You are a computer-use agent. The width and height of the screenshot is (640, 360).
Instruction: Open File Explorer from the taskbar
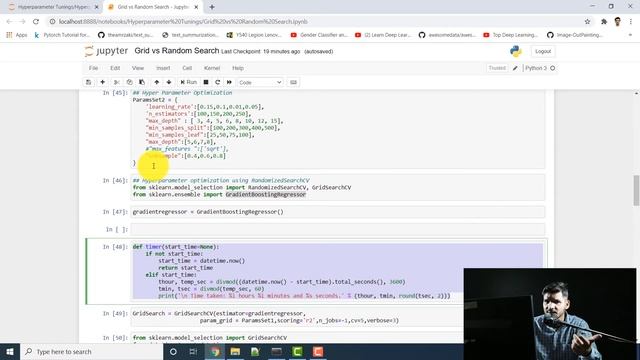235,351
